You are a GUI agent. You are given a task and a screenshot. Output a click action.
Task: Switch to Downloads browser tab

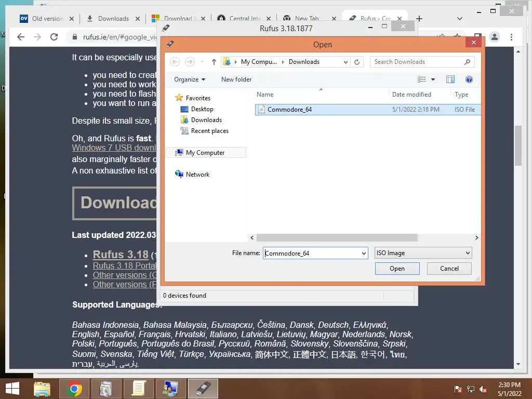tap(108, 19)
